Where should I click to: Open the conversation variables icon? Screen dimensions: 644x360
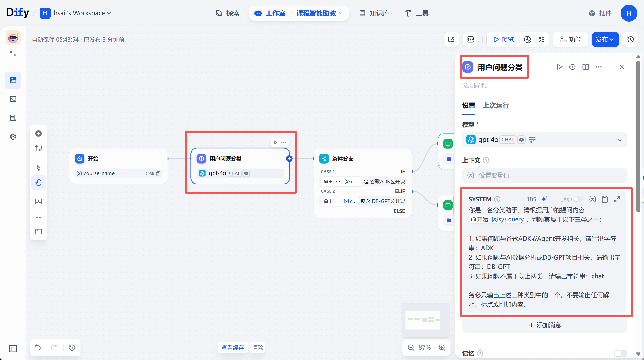451,39
